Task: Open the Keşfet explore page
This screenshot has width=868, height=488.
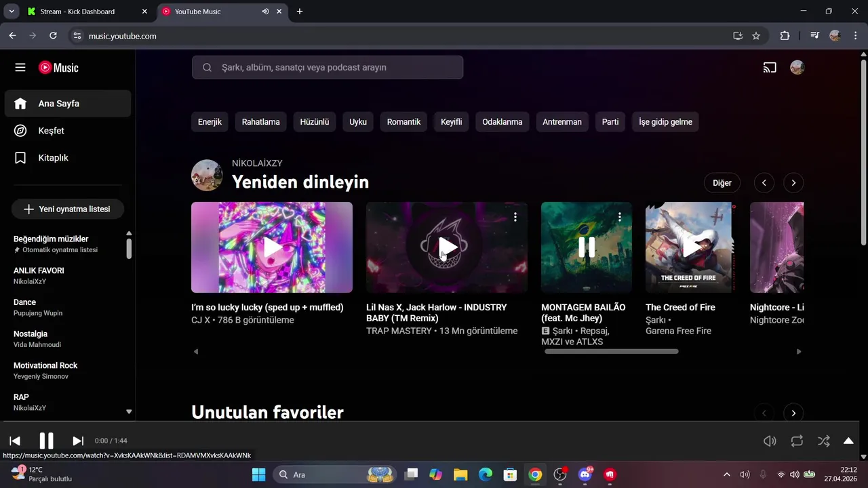Action: (68, 131)
